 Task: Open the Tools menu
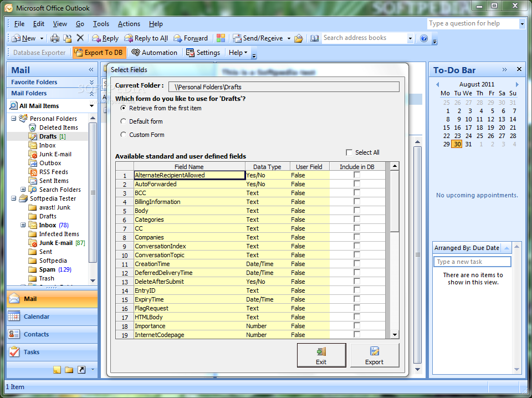pyautogui.click(x=101, y=24)
